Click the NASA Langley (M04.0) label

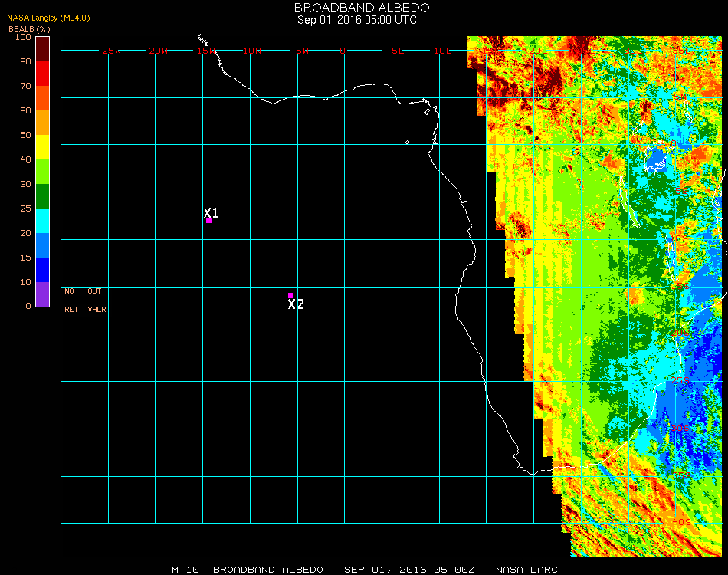point(48,18)
